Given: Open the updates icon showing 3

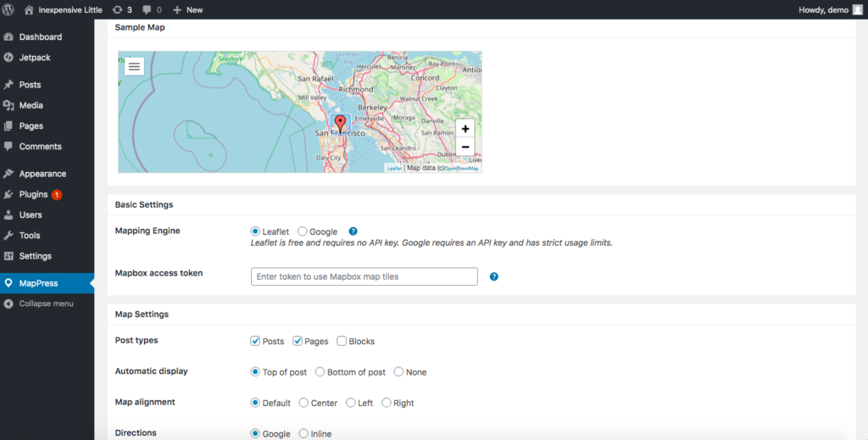Looking at the screenshot, I should (117, 10).
